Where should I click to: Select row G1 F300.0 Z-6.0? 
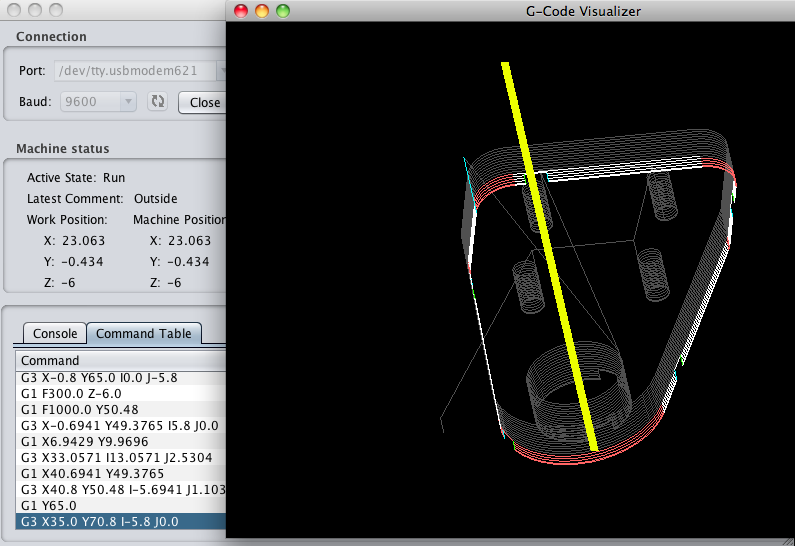click(121, 393)
